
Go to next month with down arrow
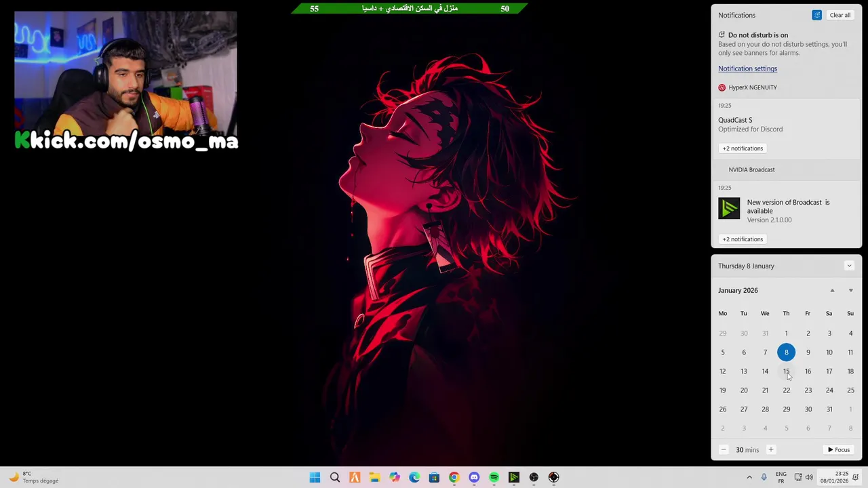click(850, 290)
